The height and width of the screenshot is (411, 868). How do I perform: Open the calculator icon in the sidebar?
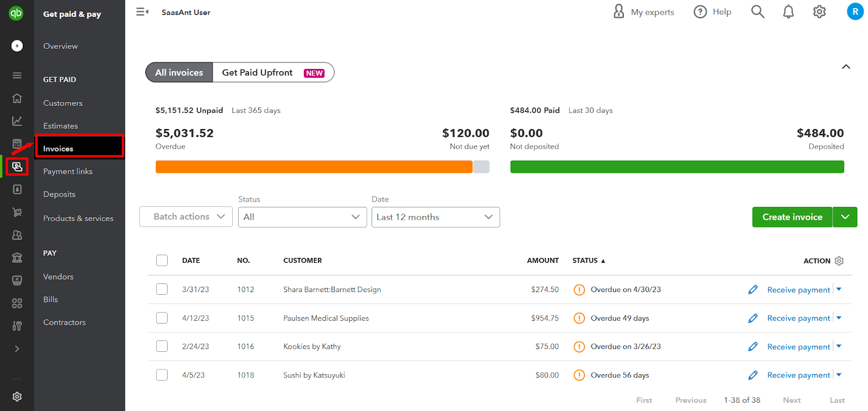(17, 144)
